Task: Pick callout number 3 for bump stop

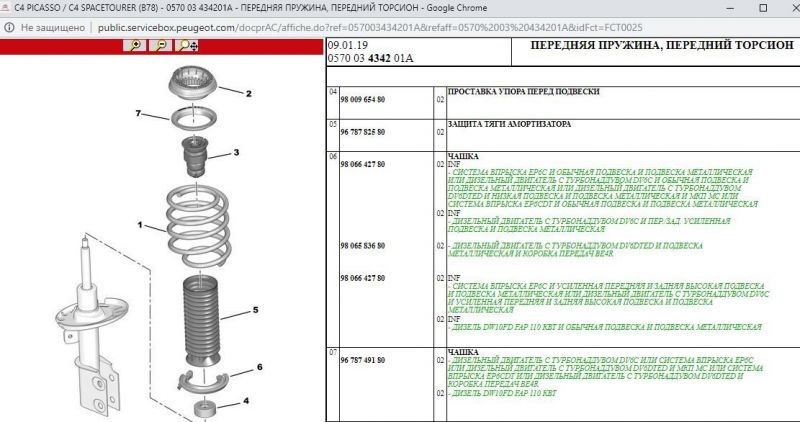Action: [x=236, y=153]
